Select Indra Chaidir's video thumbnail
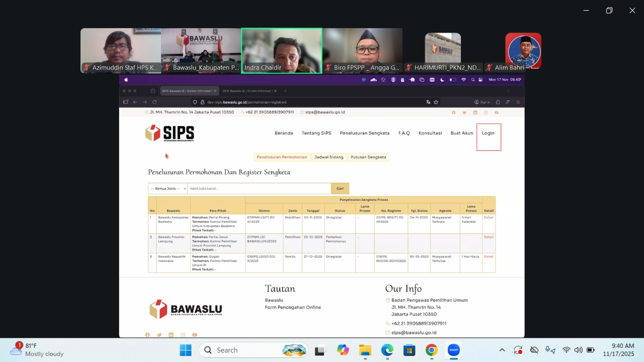 (x=282, y=51)
